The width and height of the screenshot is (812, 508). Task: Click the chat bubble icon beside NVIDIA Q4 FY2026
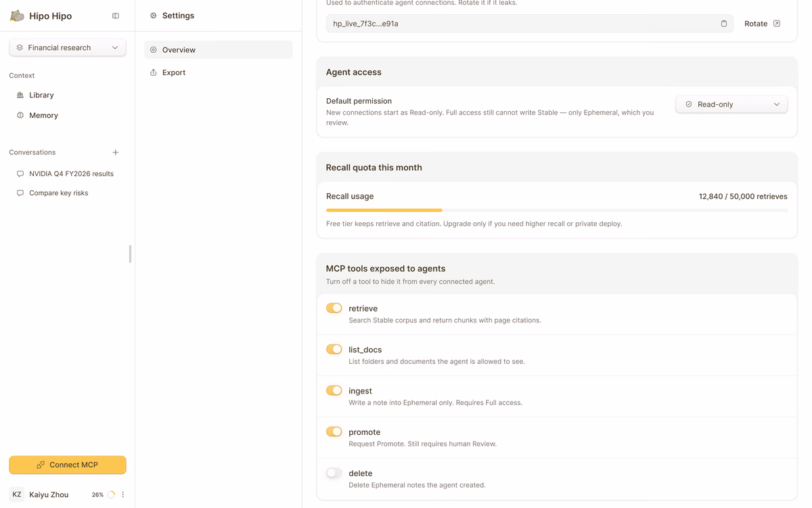[x=20, y=174]
